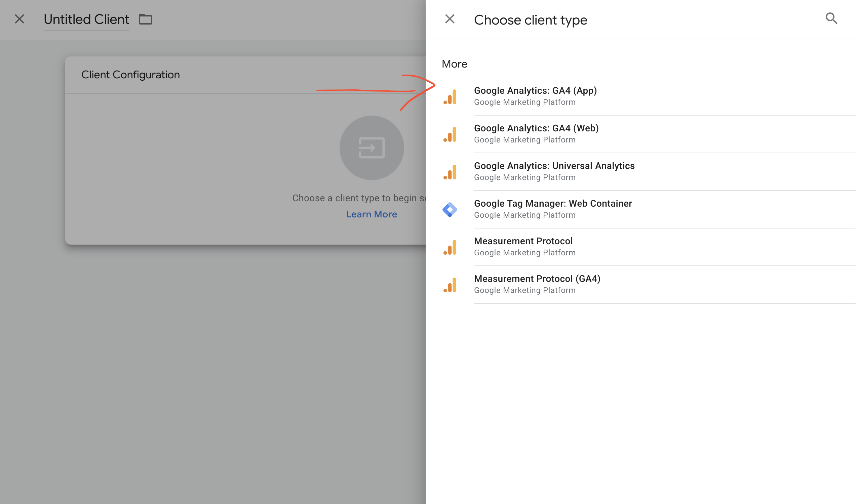The image size is (856, 504).
Task: Click the GA4 (App) analytics bar icon
Action: click(x=450, y=96)
